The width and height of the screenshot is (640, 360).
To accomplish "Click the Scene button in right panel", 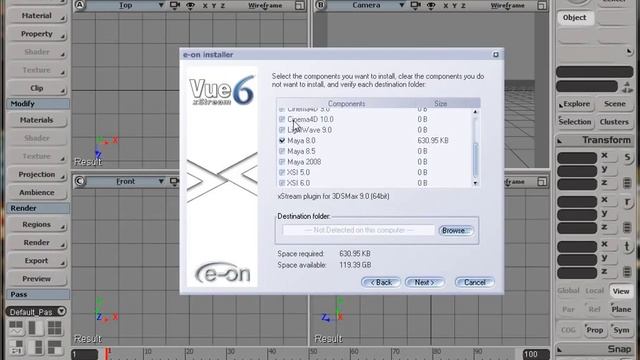I will pos(615,104).
